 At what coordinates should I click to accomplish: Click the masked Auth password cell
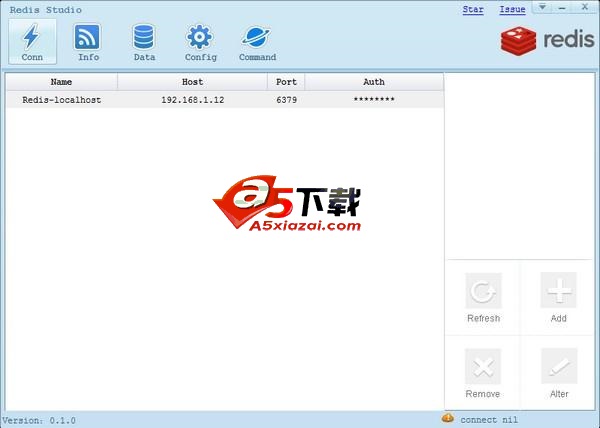374,99
